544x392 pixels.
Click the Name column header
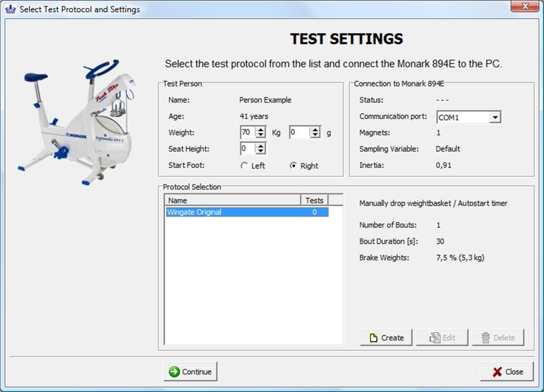click(x=232, y=200)
